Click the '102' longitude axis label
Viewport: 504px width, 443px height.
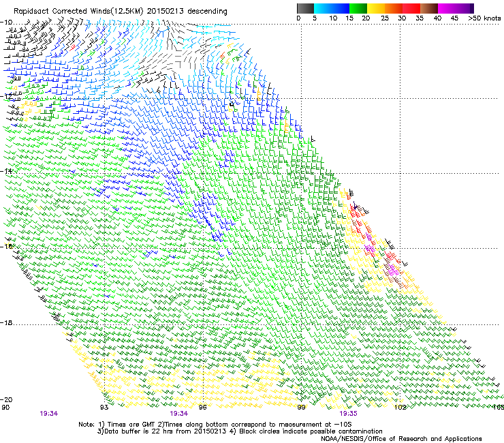[x=400, y=408]
